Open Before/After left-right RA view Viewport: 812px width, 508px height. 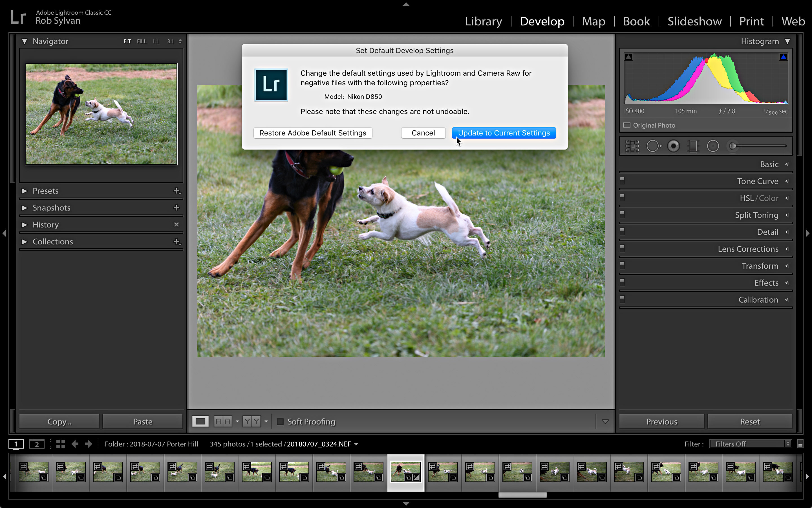tap(223, 421)
